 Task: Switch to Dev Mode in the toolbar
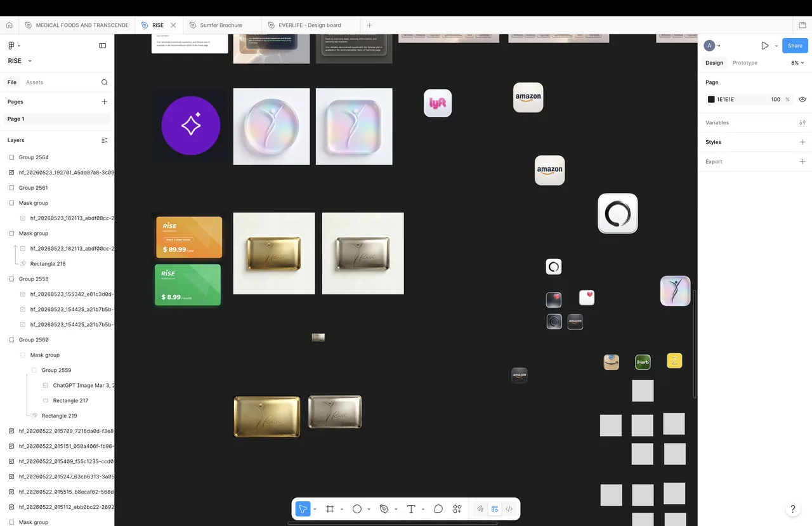tap(509, 509)
